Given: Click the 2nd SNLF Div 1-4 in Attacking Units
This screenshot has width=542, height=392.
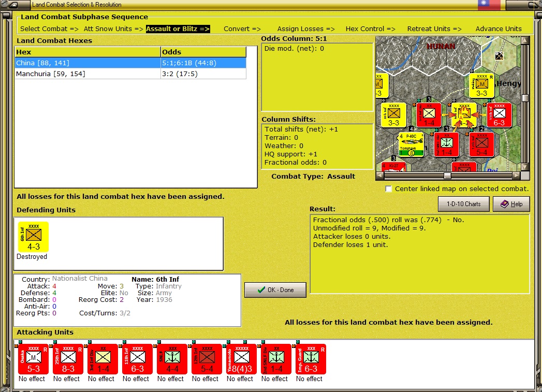Looking at the screenshot, I should click(276, 359).
